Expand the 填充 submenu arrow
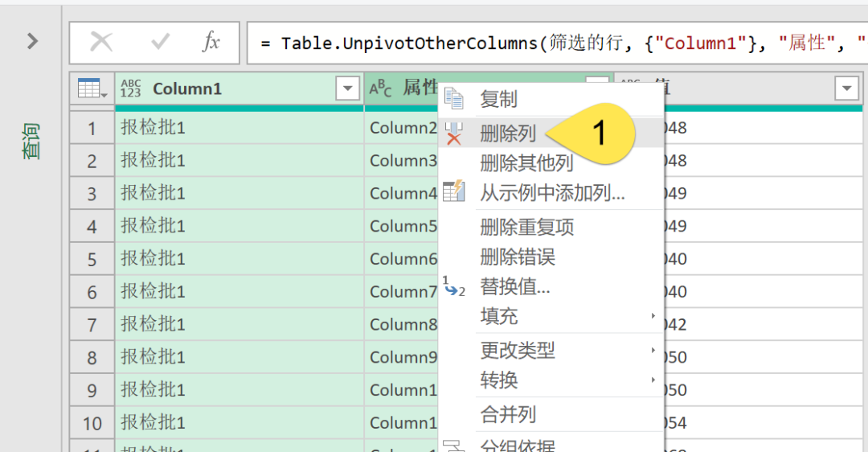 (653, 316)
